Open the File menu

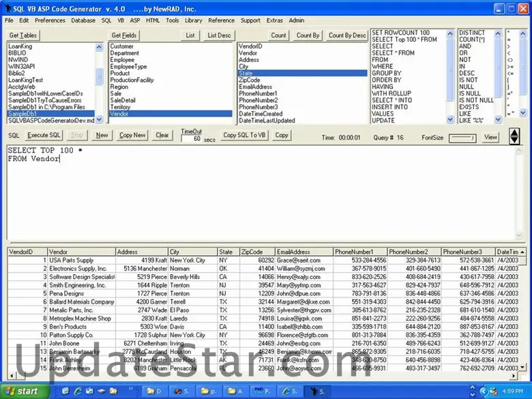(9, 20)
